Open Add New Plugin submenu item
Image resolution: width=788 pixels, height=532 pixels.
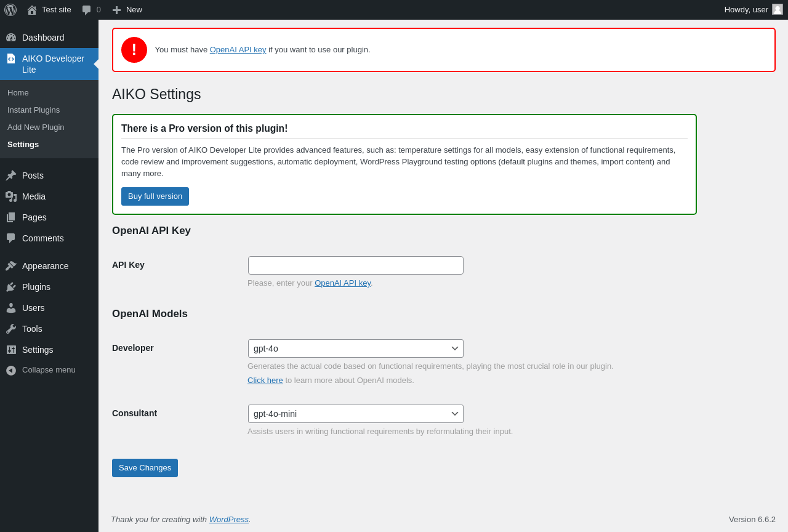(x=36, y=127)
